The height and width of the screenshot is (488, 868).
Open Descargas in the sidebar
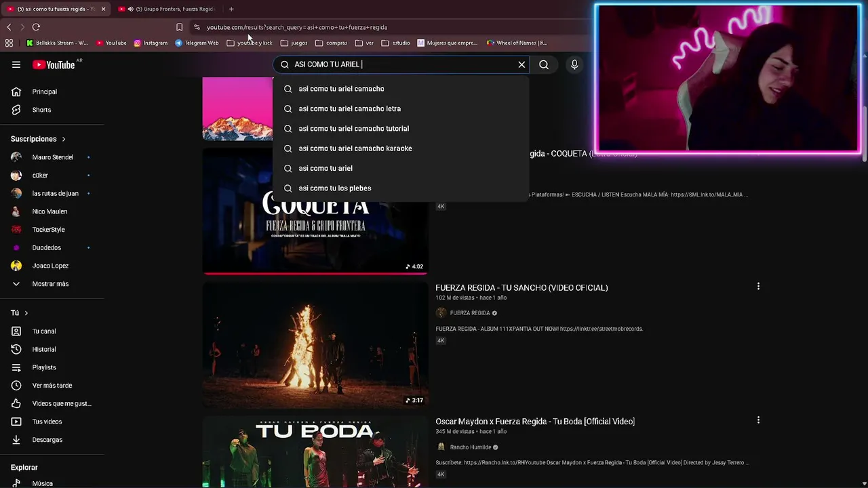coord(47,440)
